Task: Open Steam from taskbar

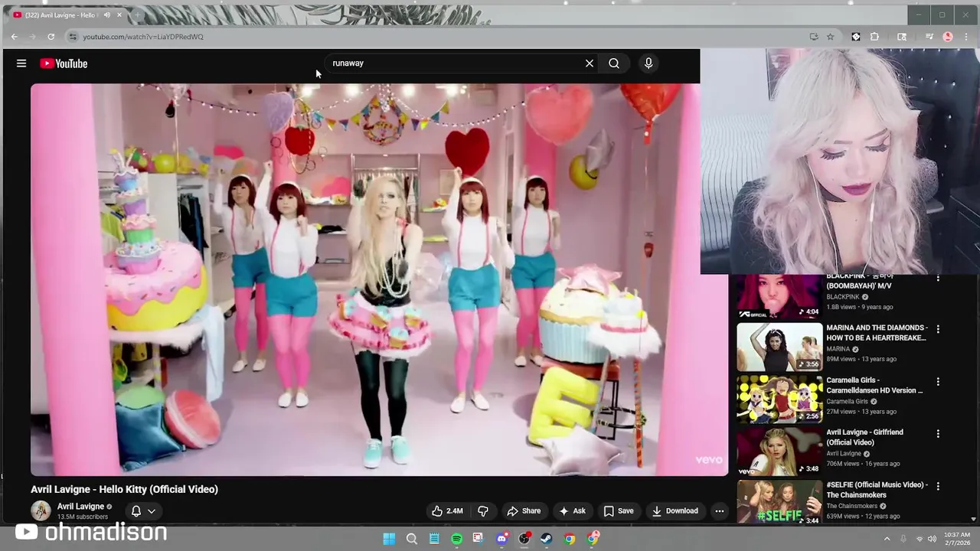Action: point(547,539)
